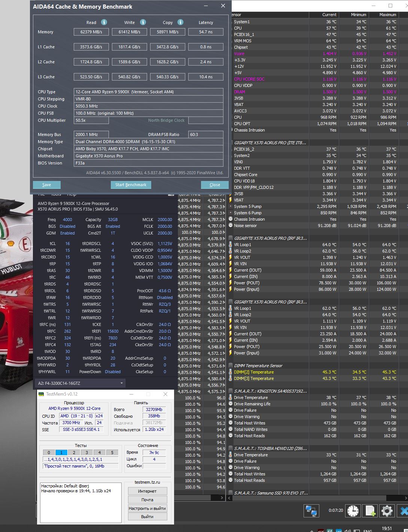Click test cell 3 in TestMem5 Тесты

(x=86, y=453)
